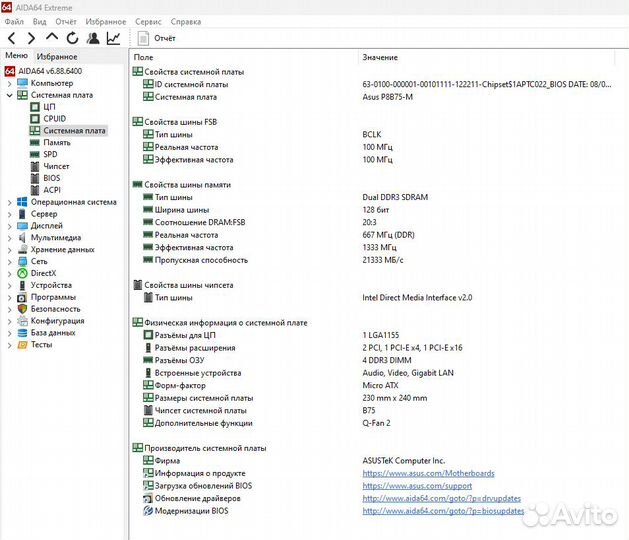
Task: Expand the Операционная система node
Action: pyautogui.click(x=10, y=202)
